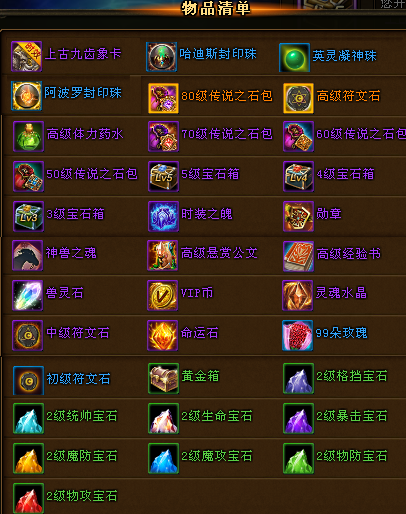Open the 80级传说之石包 bag icon
Screen dimensions: 406x514
click(x=163, y=98)
